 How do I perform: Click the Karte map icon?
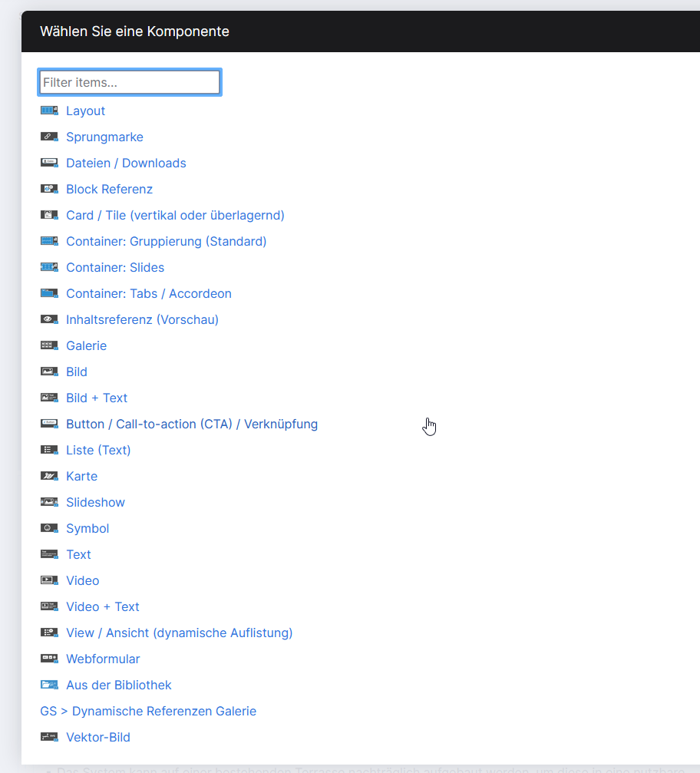click(x=49, y=475)
